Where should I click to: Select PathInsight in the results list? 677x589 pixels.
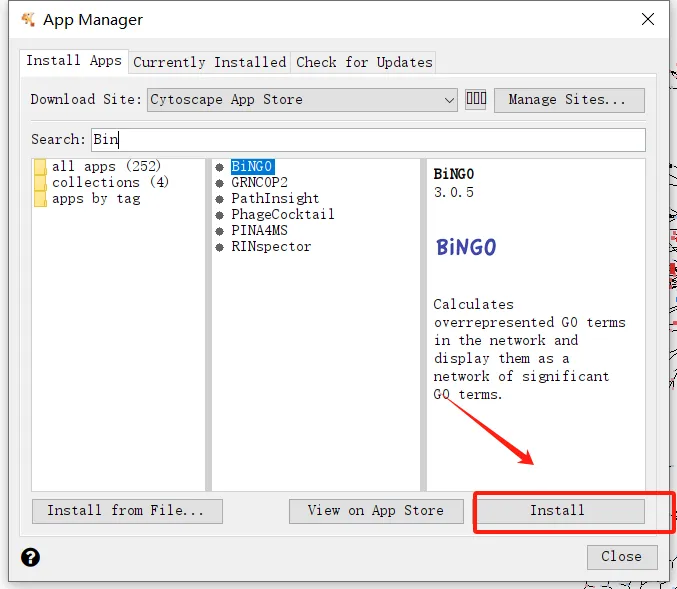click(x=275, y=199)
